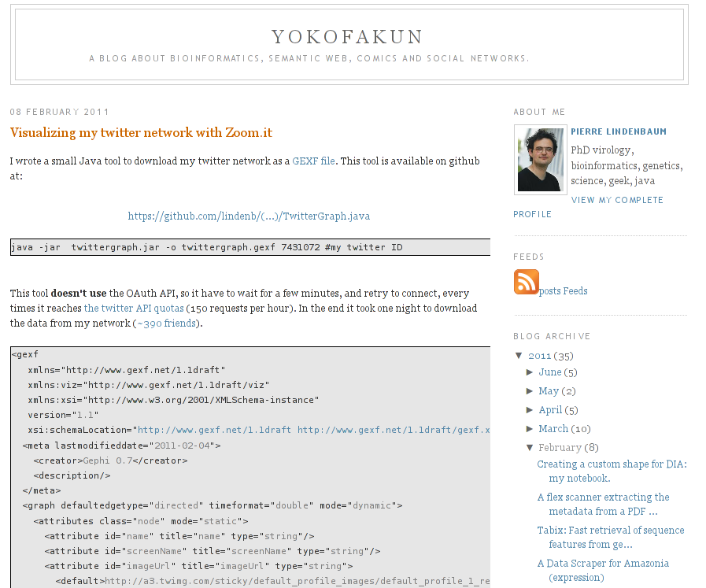
Task: View my complete profile link
Action: 617,200
